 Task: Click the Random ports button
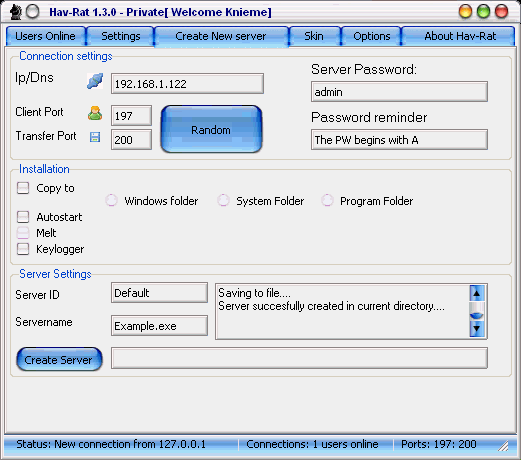[211, 129]
